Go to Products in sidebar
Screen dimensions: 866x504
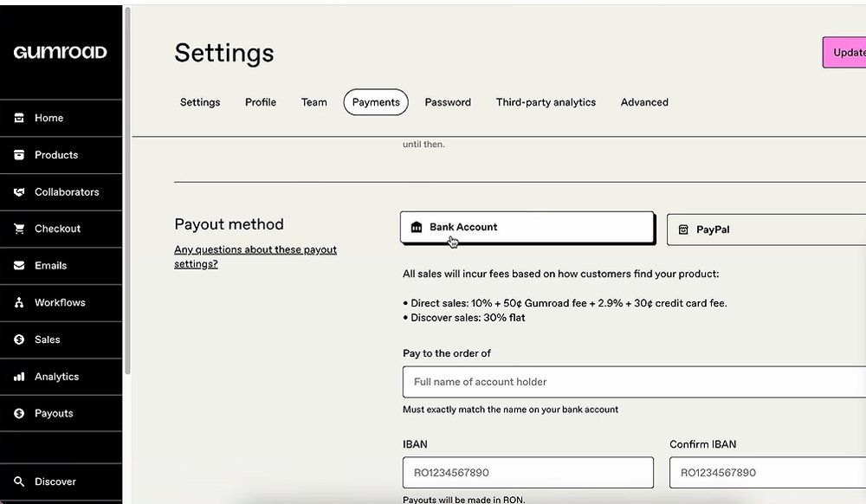pyautogui.click(x=61, y=154)
